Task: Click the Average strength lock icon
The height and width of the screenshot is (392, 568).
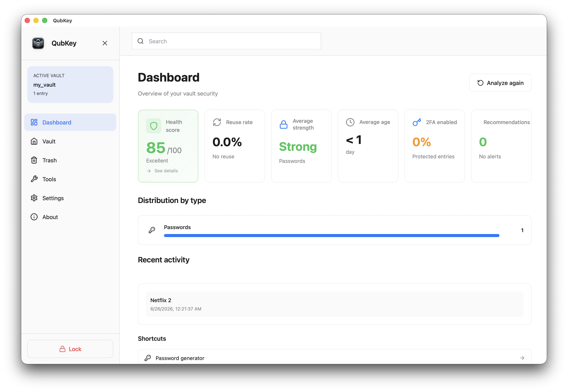Action: pyautogui.click(x=284, y=124)
